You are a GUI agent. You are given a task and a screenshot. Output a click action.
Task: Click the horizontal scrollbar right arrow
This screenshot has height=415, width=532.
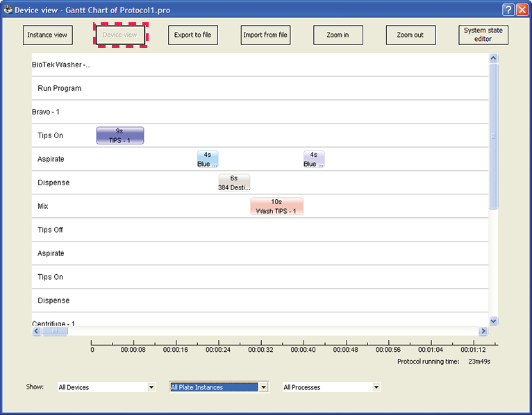(x=483, y=332)
